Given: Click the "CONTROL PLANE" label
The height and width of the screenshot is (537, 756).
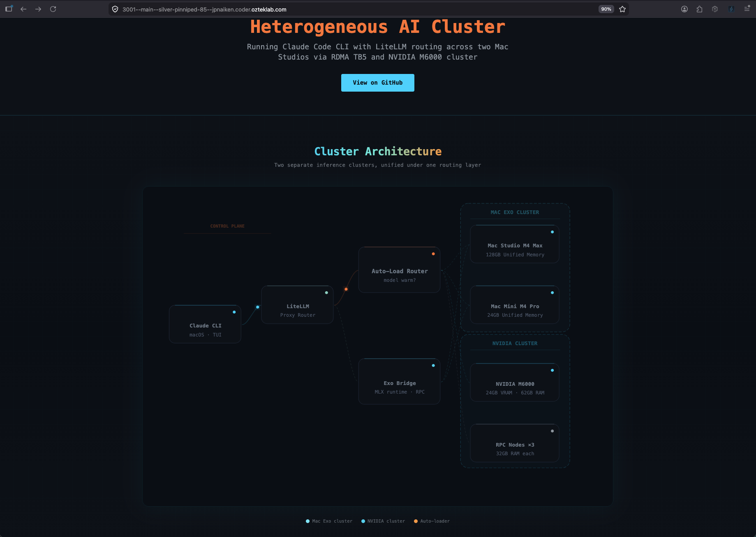Looking at the screenshot, I should point(227,226).
